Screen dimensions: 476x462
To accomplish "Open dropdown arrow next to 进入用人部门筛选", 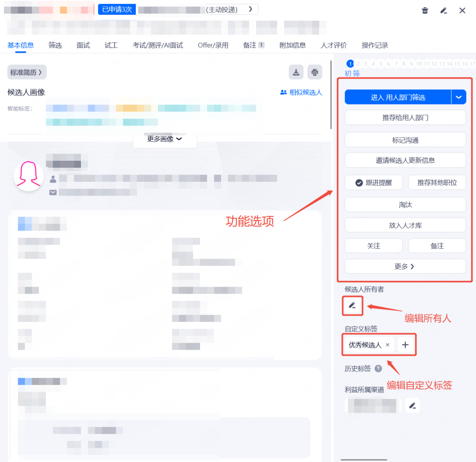I will pos(458,97).
